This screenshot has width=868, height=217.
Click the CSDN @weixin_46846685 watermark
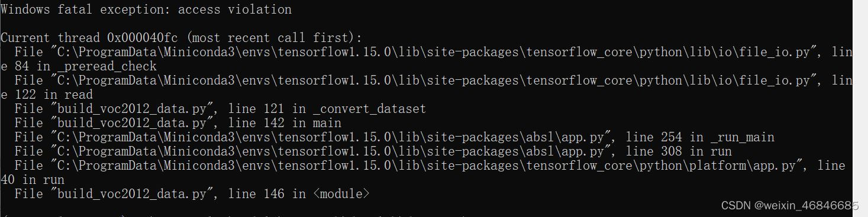click(790, 205)
